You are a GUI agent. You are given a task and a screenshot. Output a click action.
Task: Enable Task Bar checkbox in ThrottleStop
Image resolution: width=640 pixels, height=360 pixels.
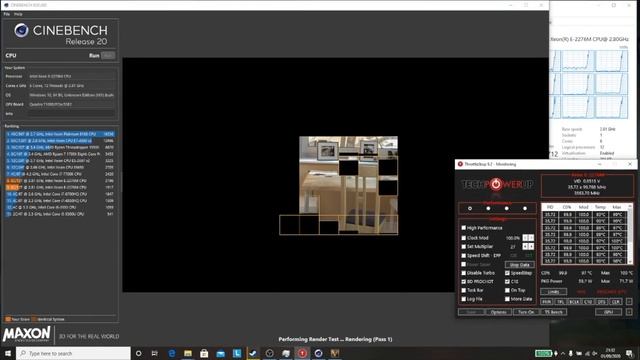coord(464,290)
